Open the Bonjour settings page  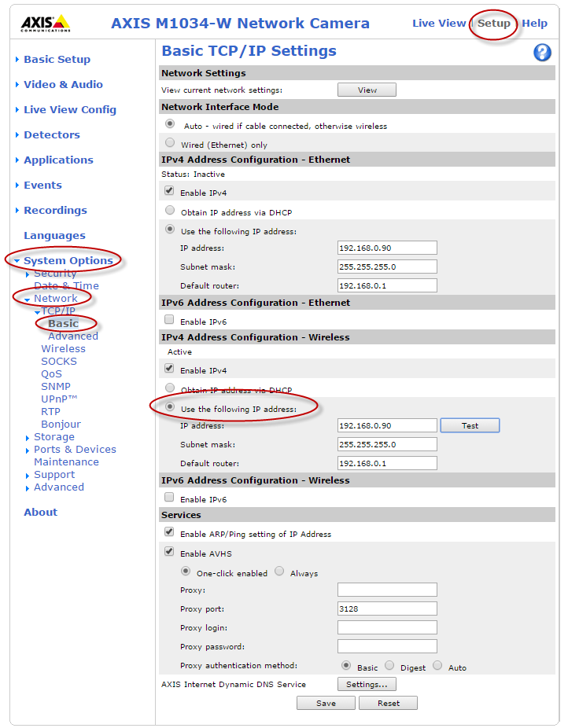click(61, 424)
